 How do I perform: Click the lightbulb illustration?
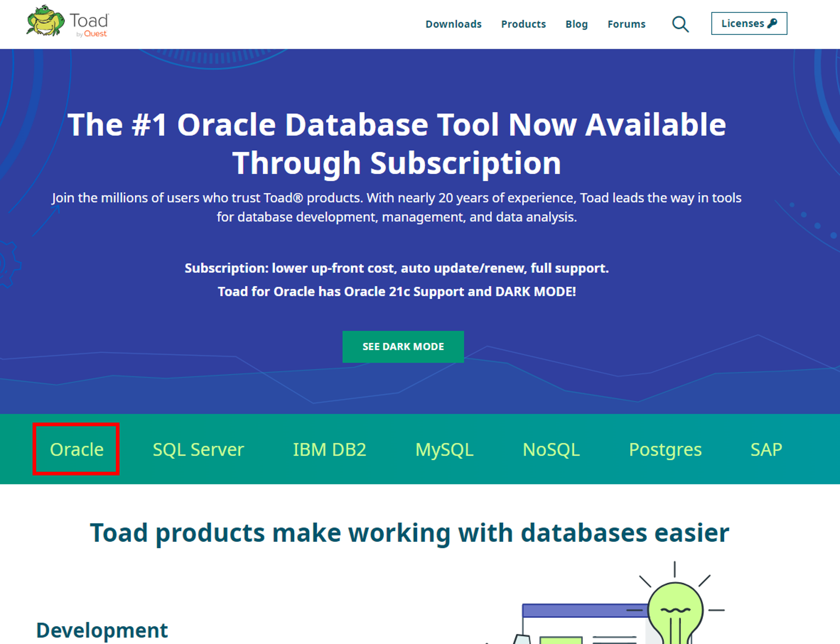click(x=675, y=609)
